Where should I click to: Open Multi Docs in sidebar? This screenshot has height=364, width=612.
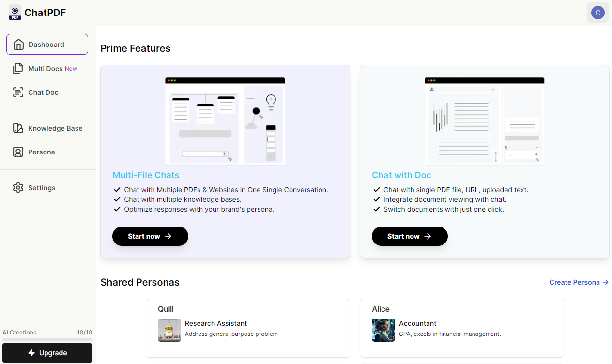coord(47,69)
